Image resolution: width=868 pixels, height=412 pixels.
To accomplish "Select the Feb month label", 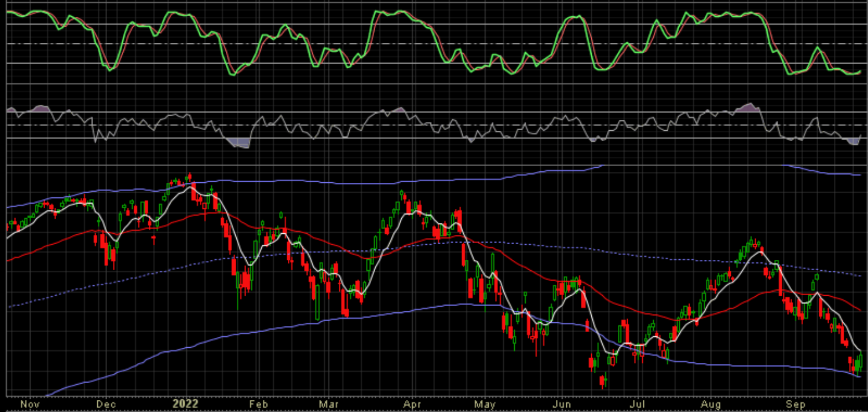I will tap(258, 404).
